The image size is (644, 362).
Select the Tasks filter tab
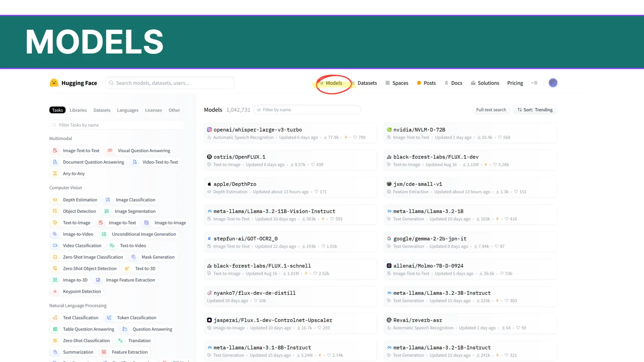(x=57, y=110)
